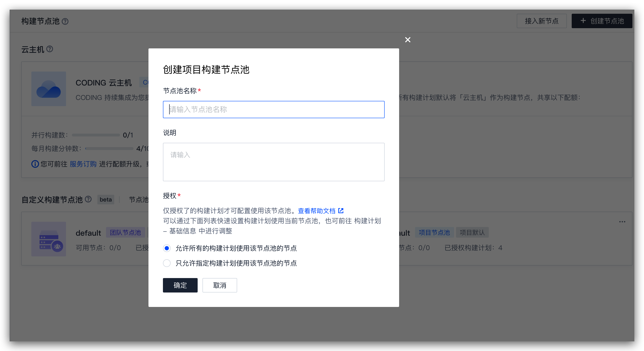Click help icon beside 云主机 heading
Viewport: 644px width, 351px height.
pyautogui.click(x=50, y=49)
